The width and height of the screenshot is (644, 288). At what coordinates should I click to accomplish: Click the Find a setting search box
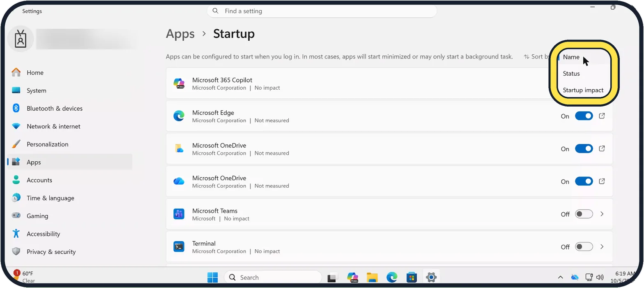(x=322, y=11)
